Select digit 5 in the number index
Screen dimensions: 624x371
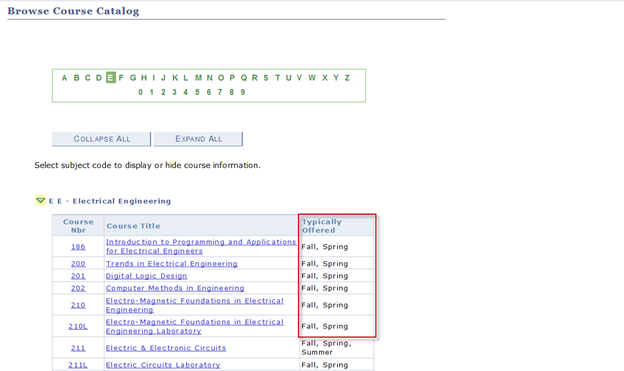(197, 92)
